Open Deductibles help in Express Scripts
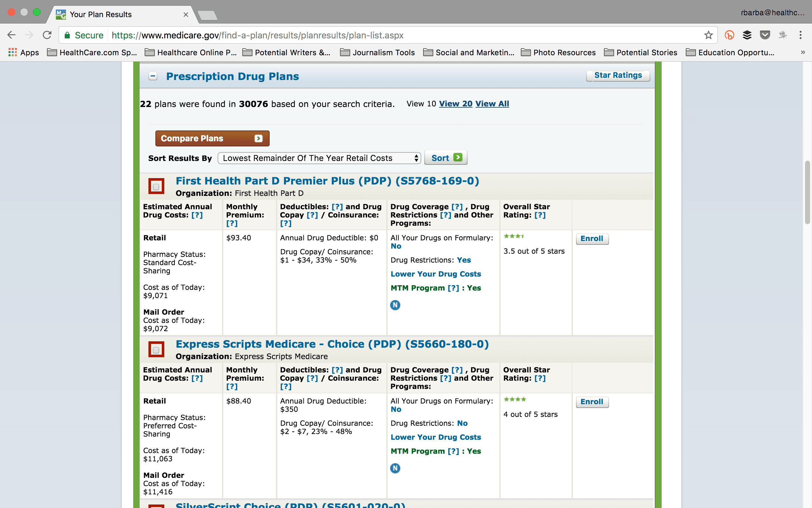 coord(337,370)
